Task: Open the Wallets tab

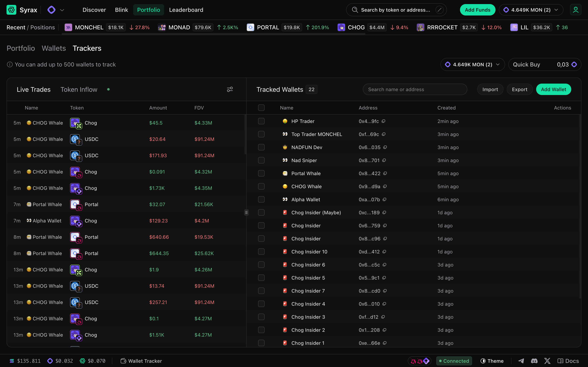Action: click(x=54, y=48)
